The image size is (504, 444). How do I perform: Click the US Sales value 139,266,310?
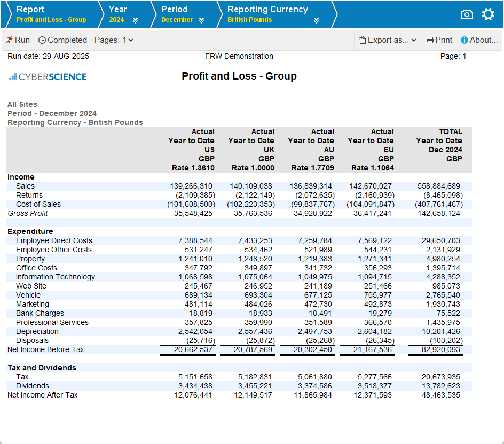pyautogui.click(x=191, y=186)
